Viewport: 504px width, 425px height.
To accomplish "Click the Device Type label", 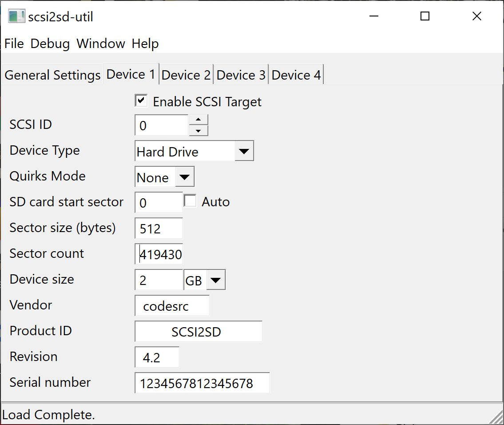I will pos(45,151).
